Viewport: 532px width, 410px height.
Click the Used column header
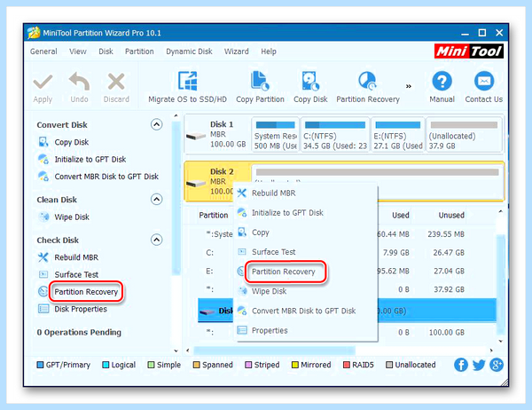pyautogui.click(x=401, y=215)
